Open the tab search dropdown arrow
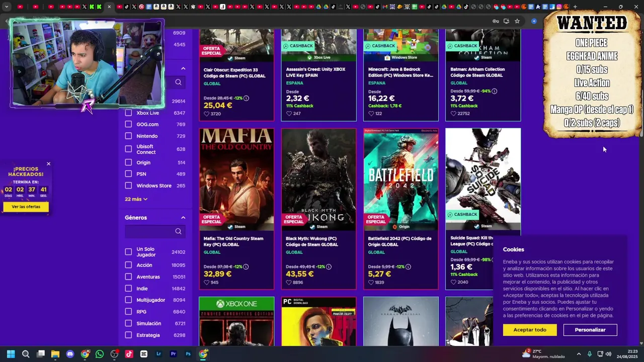Viewport: 644px width, 362px height. [7, 7]
